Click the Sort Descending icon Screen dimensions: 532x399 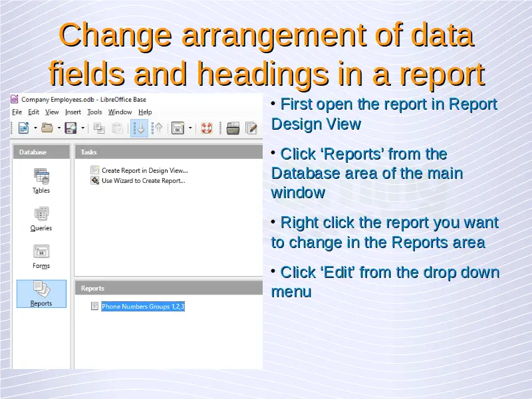(x=157, y=128)
